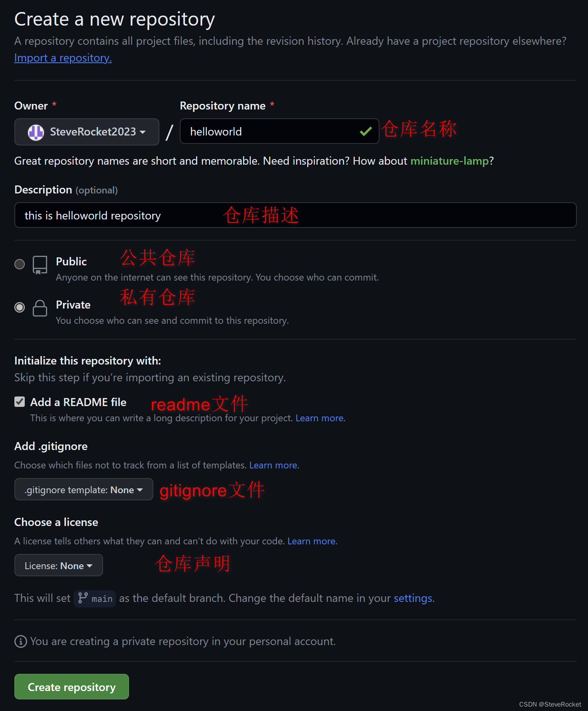This screenshot has height=711, width=588.
Task: Open the SteveRocket2023 owner dropdown
Action: click(87, 132)
